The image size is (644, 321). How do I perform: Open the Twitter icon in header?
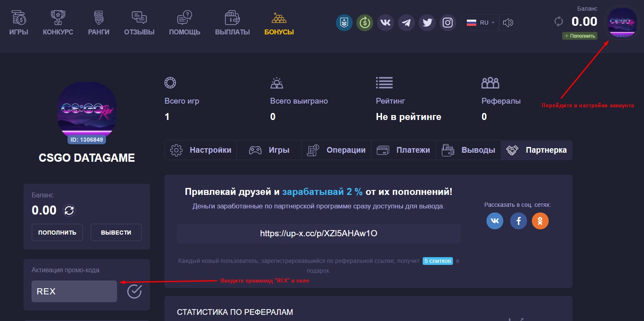(x=427, y=23)
